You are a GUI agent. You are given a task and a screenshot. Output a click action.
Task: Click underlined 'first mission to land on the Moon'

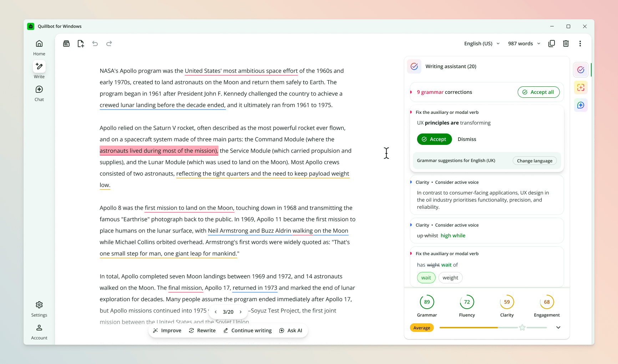(189, 208)
